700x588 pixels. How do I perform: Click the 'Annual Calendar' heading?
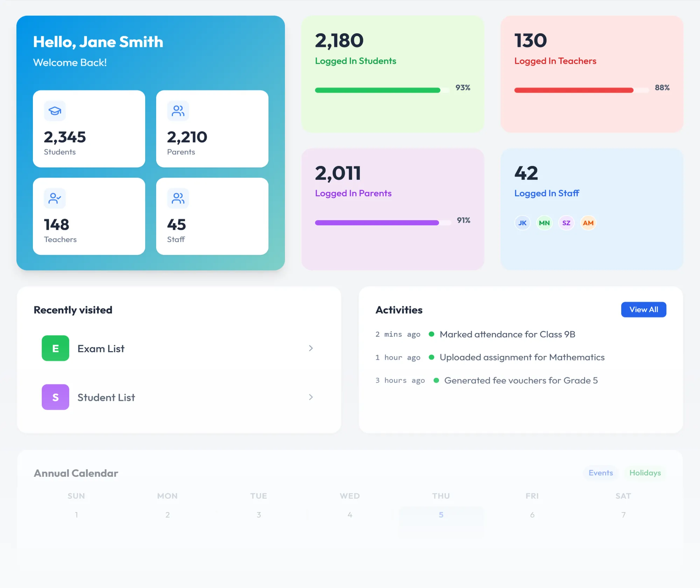76,473
